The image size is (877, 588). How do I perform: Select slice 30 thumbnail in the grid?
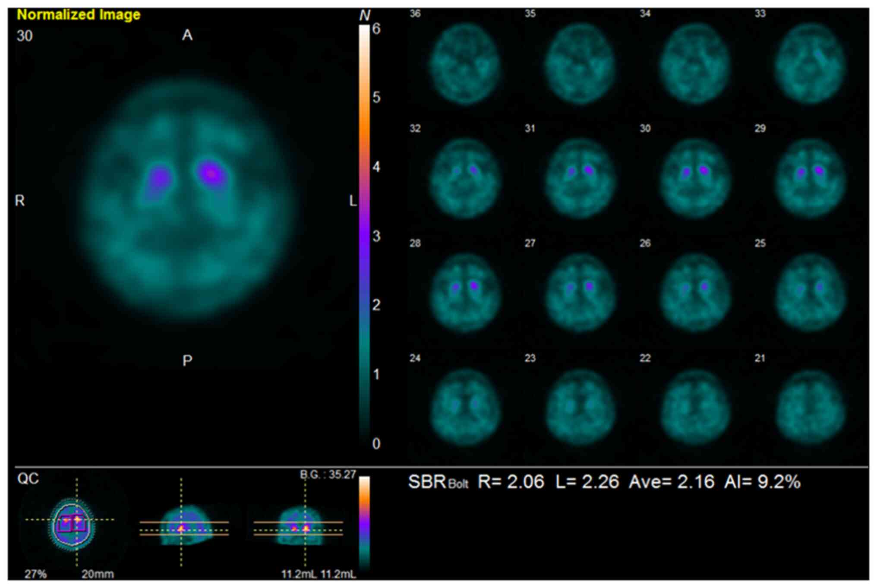tap(694, 178)
